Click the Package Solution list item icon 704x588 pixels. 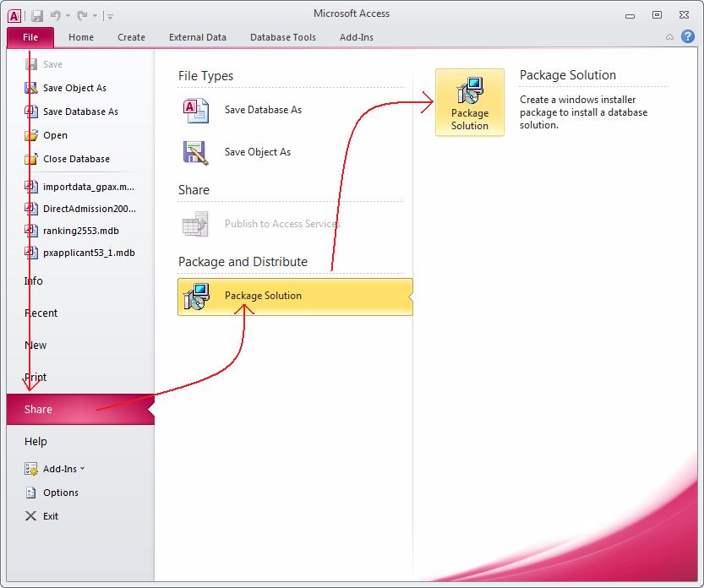point(197,297)
